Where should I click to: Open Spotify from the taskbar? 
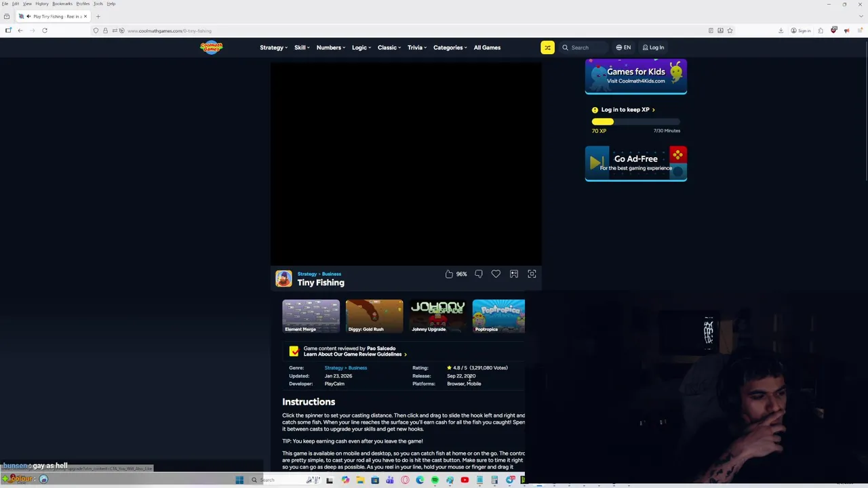click(435, 480)
